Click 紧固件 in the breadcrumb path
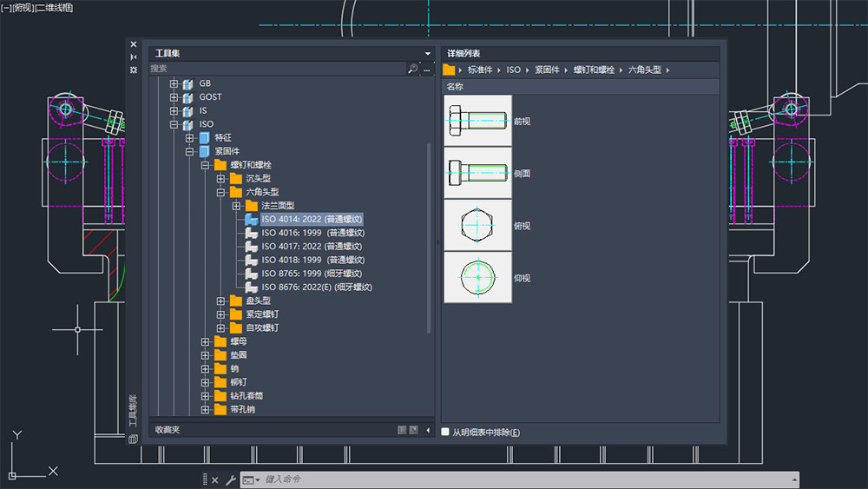The height and width of the screenshot is (489, 868). click(x=547, y=69)
